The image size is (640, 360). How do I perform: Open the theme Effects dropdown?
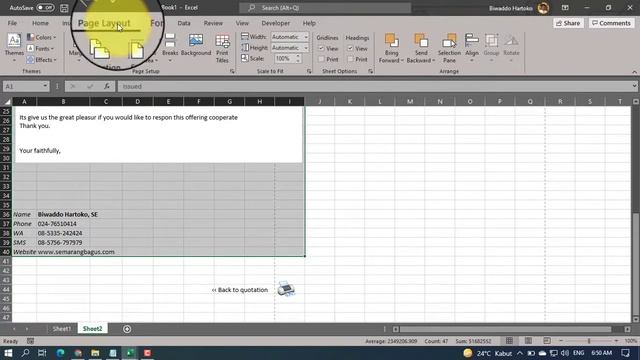tap(41, 60)
